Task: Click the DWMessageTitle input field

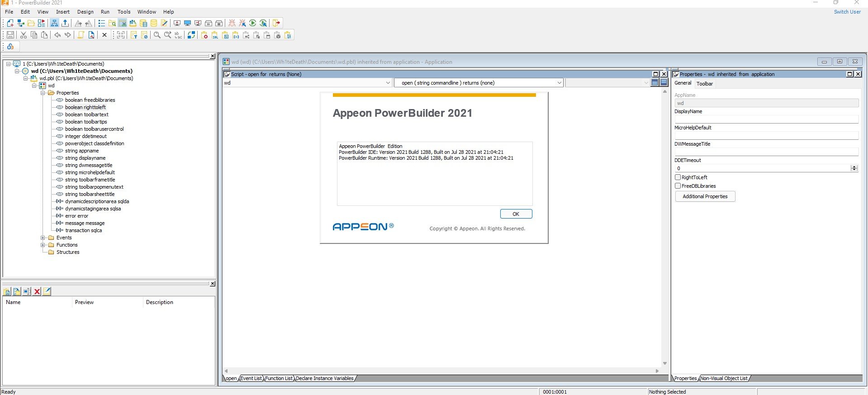Action: pos(766,152)
